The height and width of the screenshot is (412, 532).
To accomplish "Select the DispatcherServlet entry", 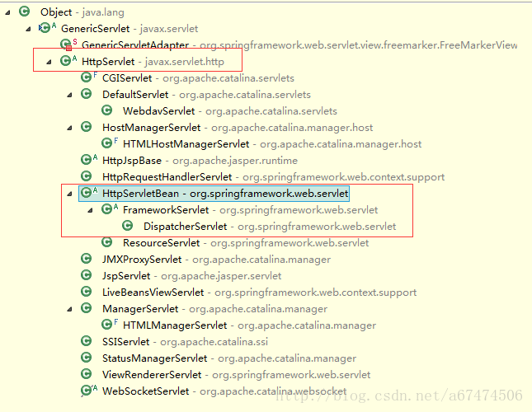I will [270, 226].
